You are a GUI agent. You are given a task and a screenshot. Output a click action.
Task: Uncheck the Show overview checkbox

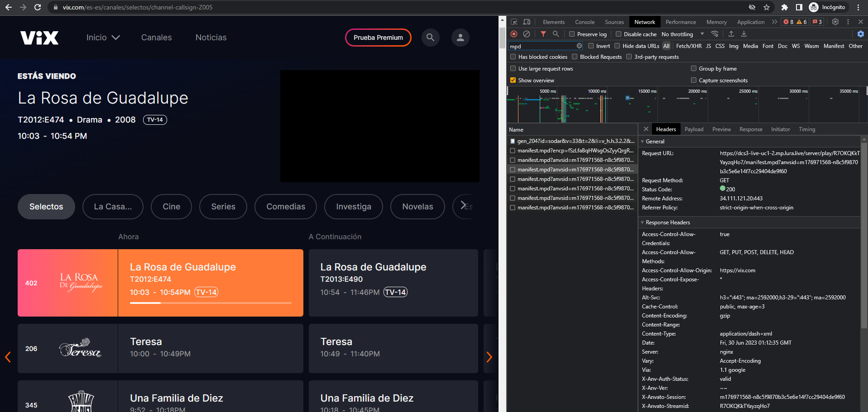coord(513,81)
